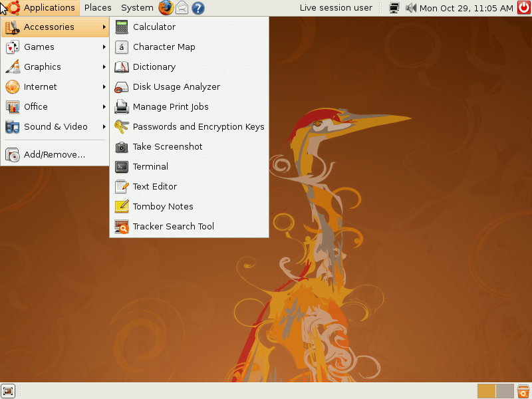Click the Text Editor notepad icon
The height and width of the screenshot is (399, 532).
pyautogui.click(x=122, y=187)
